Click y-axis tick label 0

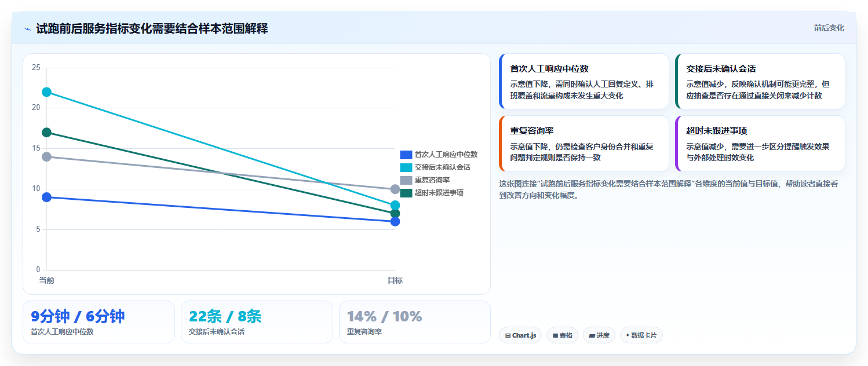coord(38,270)
